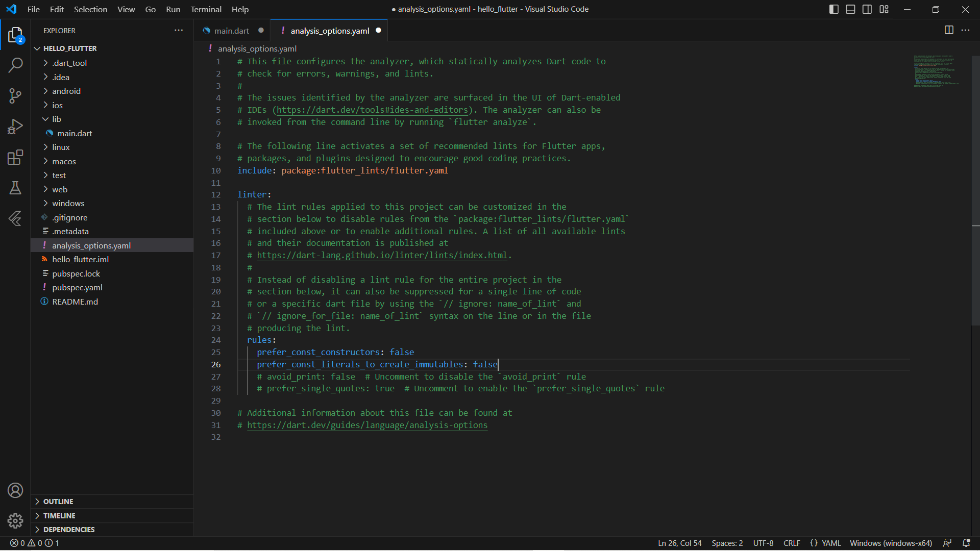Click the editor vertical scrollbar
Viewport: 980px width, 551px height.
click(x=975, y=190)
